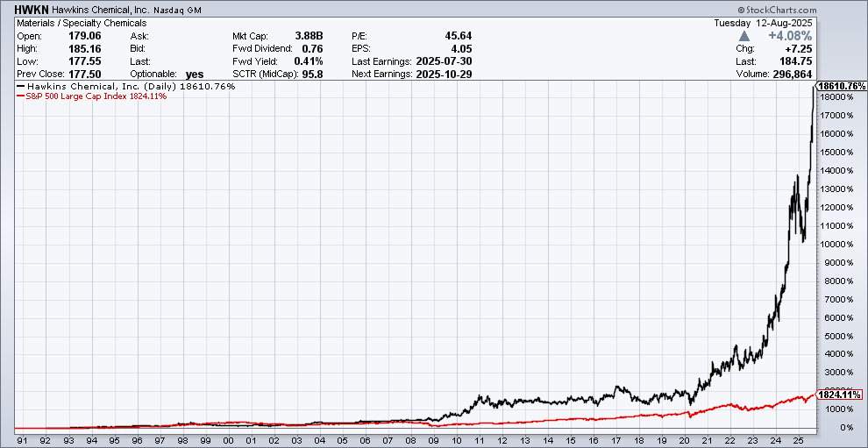Screen dimensions: 868x448
Task: Click the 18610.76% price label flag
Action: [841, 86]
